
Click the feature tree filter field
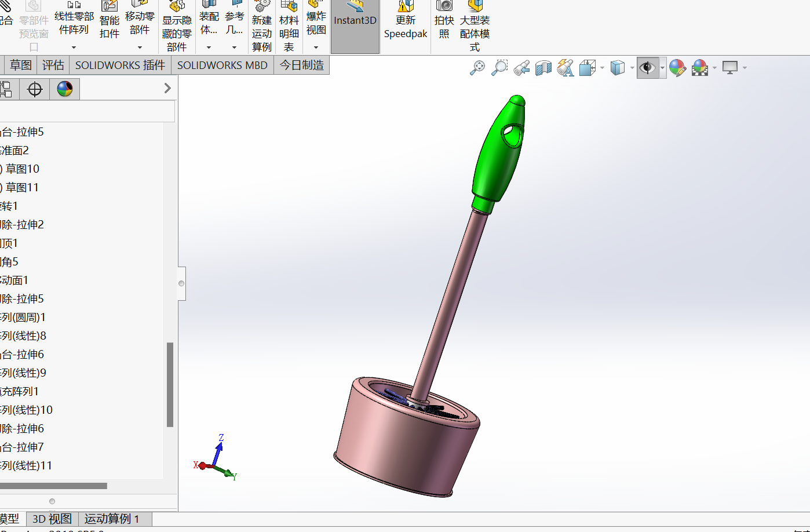(87, 111)
